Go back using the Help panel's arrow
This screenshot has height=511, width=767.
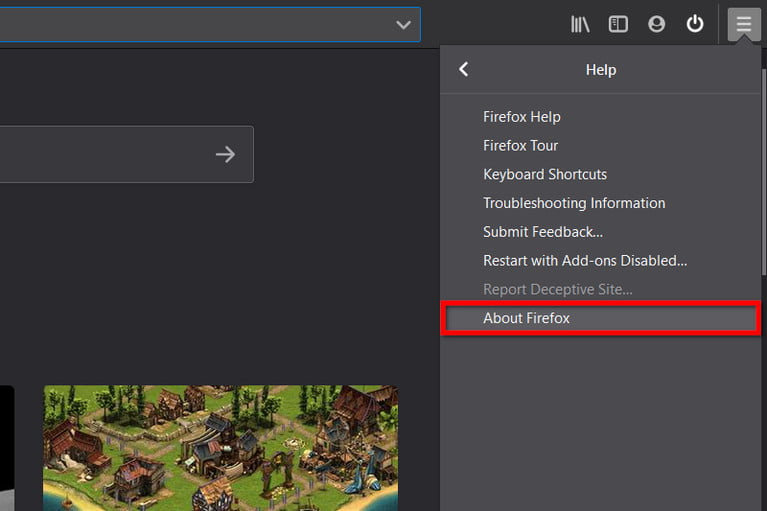click(464, 69)
